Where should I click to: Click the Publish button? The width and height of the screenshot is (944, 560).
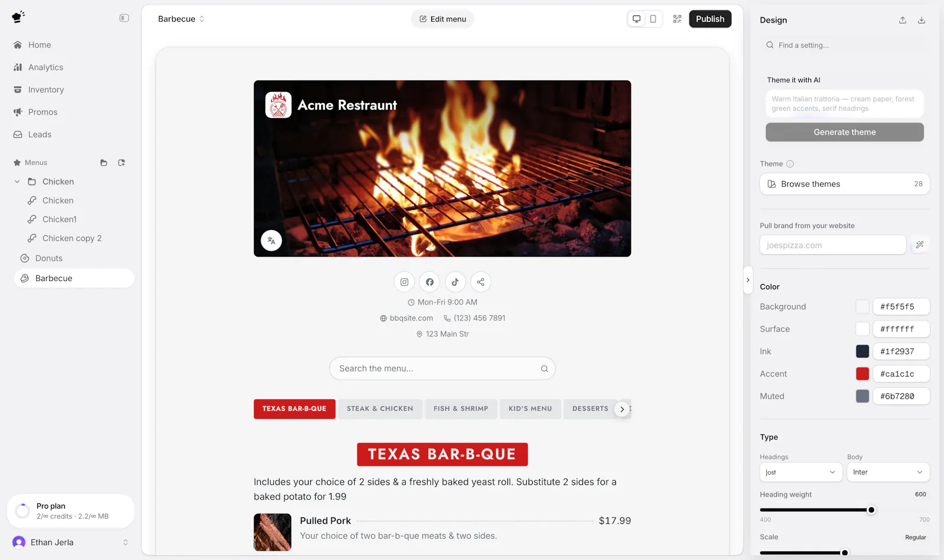710,19
